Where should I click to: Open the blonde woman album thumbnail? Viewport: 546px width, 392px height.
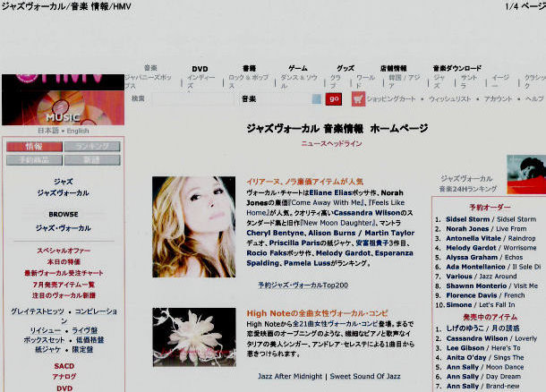coord(194,226)
